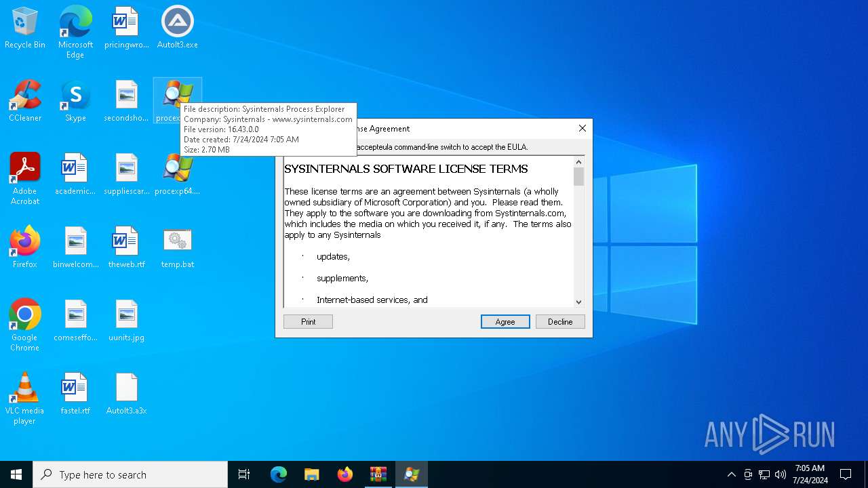Click the Print button in license dialog
The height and width of the screenshot is (488, 868).
pyautogui.click(x=308, y=322)
